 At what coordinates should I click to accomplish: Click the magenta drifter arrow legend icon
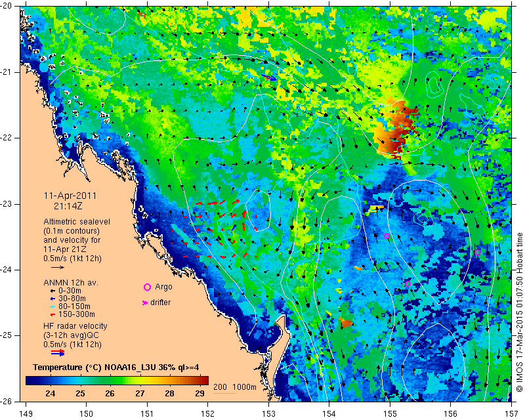[x=145, y=303]
